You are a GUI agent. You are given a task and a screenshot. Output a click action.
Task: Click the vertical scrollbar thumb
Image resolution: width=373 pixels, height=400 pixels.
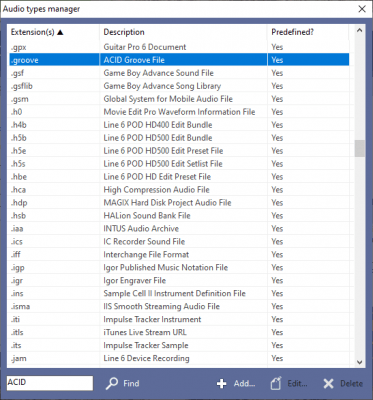coord(359,148)
